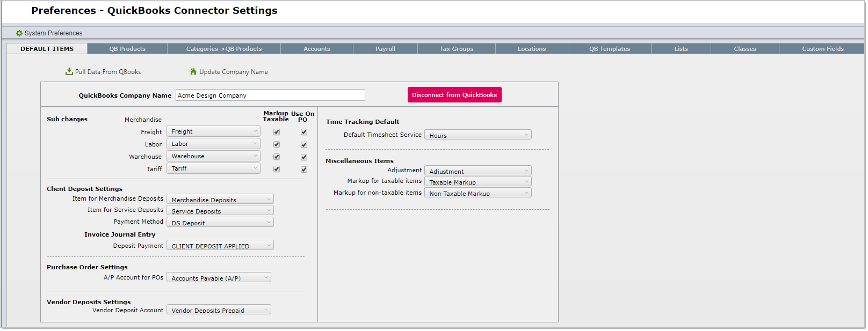Image resolution: width=868 pixels, height=331 pixels.
Task: Open the Vendor Deposit Account dropdown
Action: pyautogui.click(x=219, y=310)
